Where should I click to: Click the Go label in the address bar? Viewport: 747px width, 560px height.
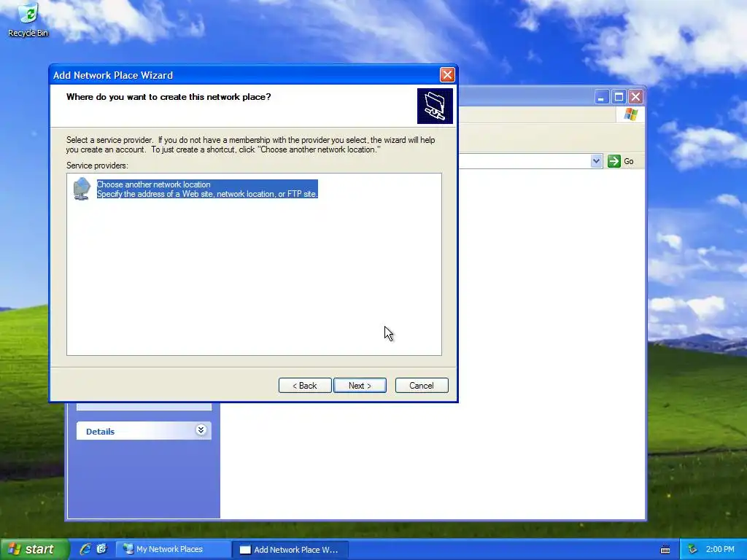629,161
